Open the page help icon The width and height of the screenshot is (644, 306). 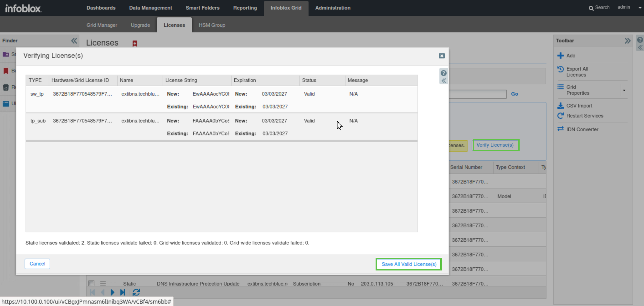click(x=640, y=40)
